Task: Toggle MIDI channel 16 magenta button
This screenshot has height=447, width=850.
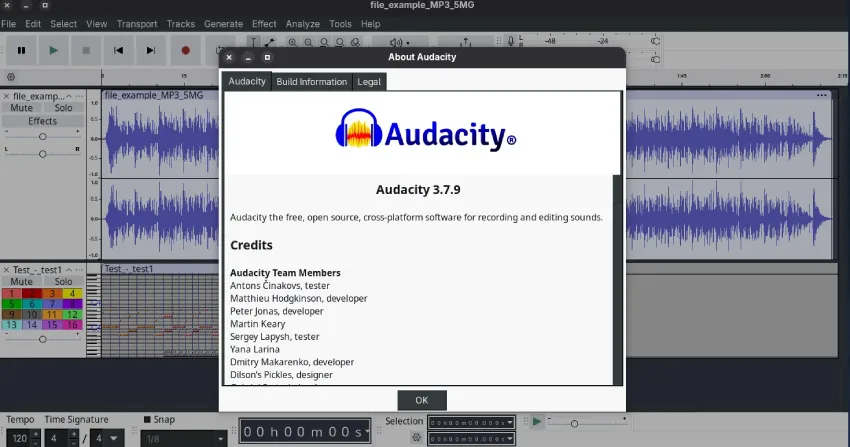Action: click(x=72, y=325)
